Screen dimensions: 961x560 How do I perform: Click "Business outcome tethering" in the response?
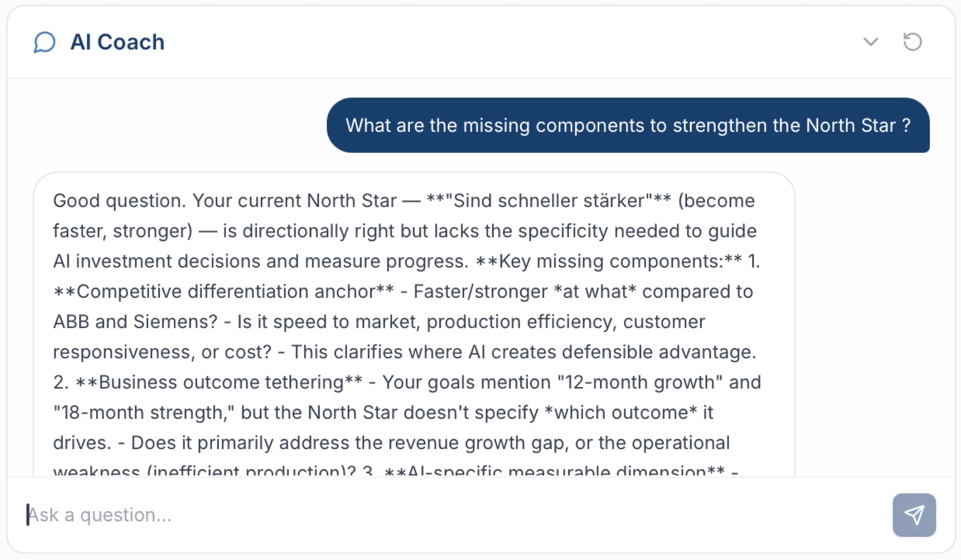221,382
